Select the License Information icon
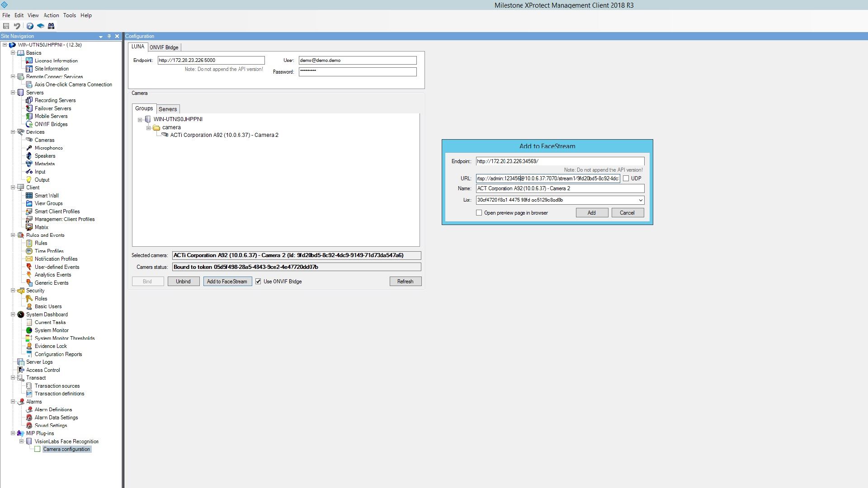 29,61
